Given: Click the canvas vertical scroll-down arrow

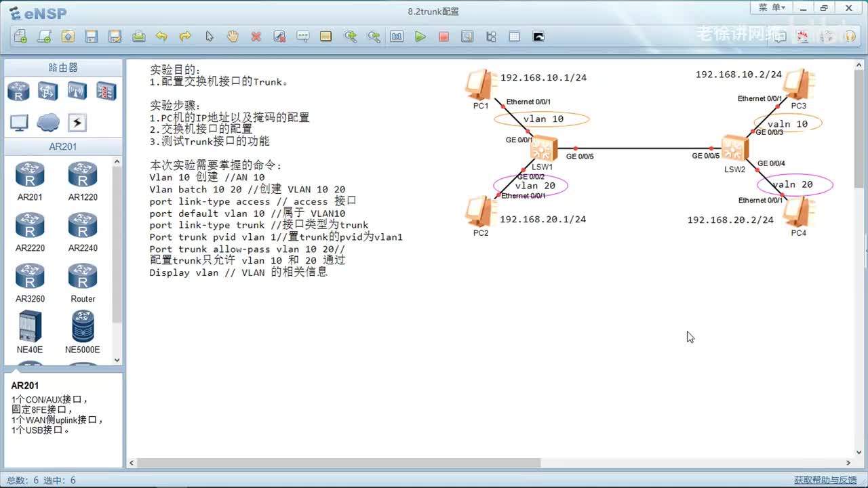Looking at the screenshot, I should click(859, 453).
